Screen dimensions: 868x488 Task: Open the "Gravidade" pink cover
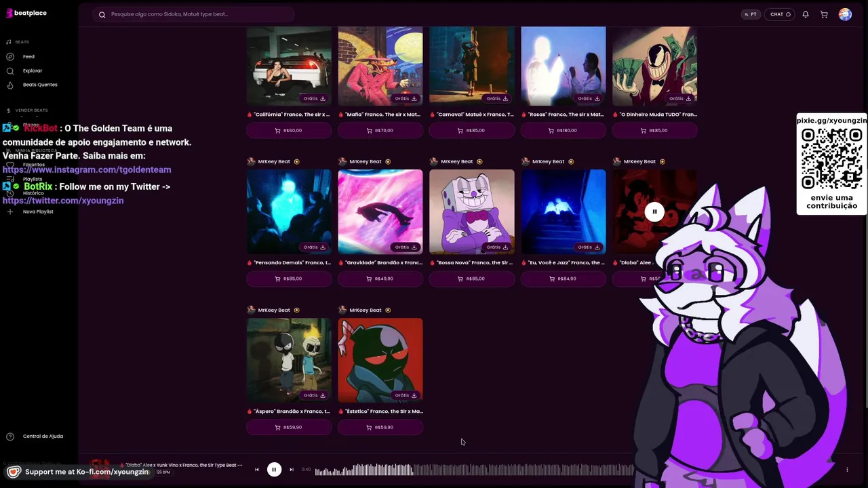coord(380,211)
